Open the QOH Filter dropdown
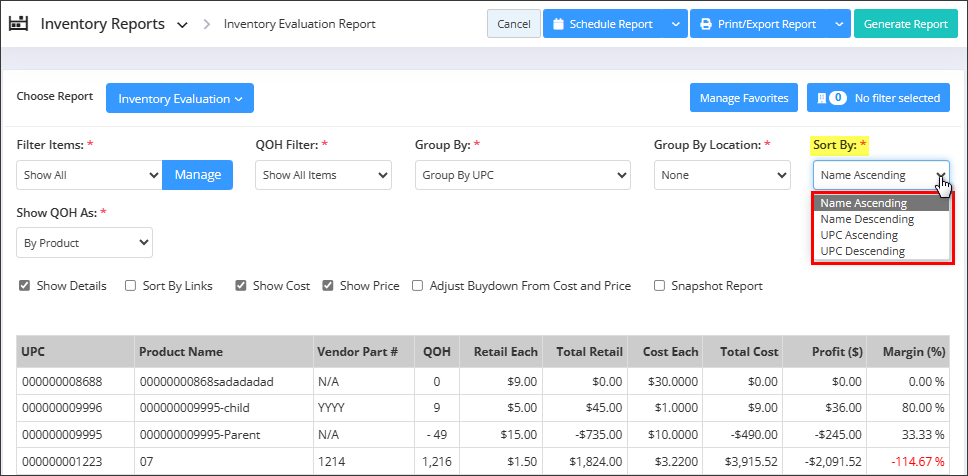 coord(323,175)
